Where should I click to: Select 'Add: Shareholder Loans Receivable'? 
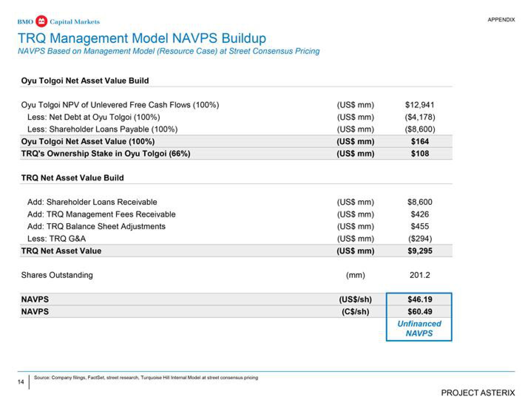[92, 202]
